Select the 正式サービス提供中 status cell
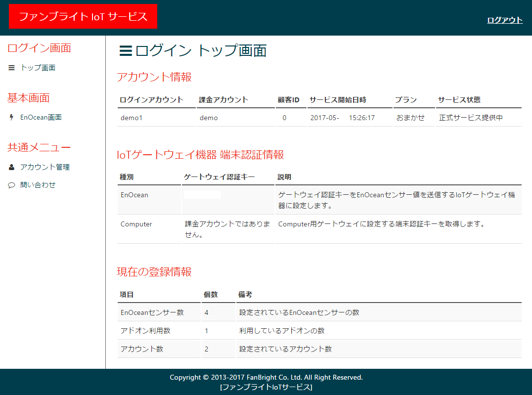Screen dimensions: 532x395 coord(471,118)
